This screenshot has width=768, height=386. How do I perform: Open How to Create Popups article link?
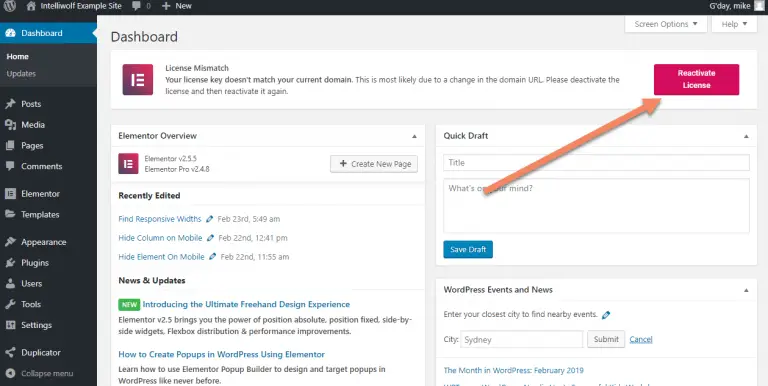(x=221, y=354)
